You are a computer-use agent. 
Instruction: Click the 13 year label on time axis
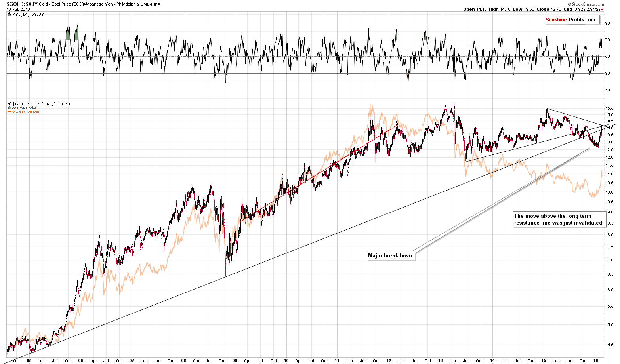pos(441,361)
